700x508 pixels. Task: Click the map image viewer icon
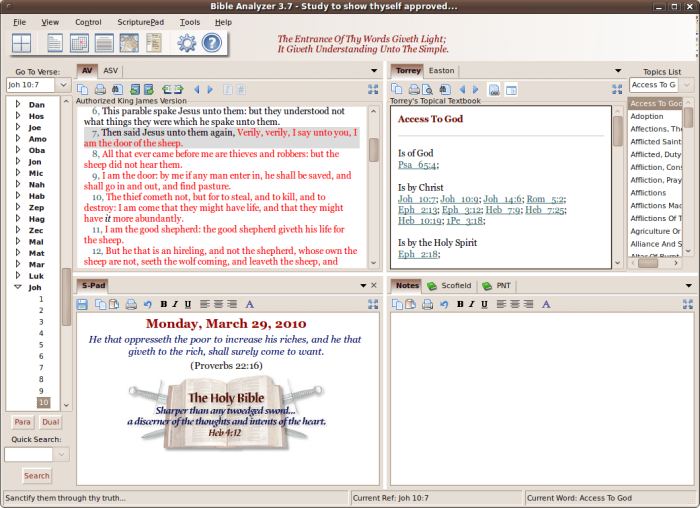(x=129, y=43)
